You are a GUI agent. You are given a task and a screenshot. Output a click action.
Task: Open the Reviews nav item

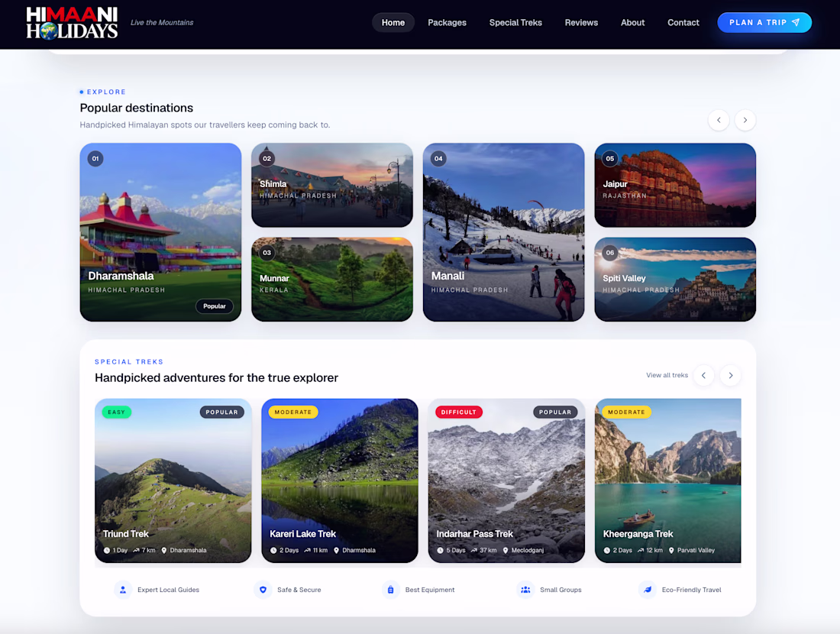coord(581,22)
